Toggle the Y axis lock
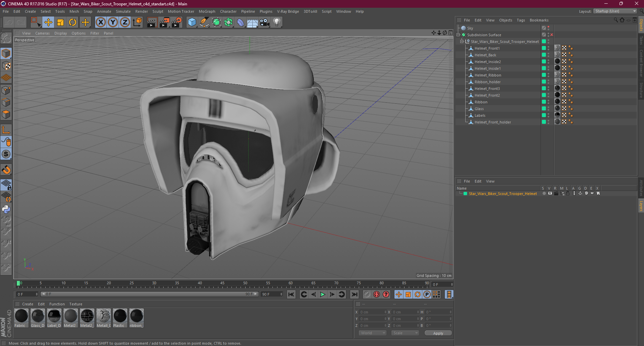 (x=113, y=22)
